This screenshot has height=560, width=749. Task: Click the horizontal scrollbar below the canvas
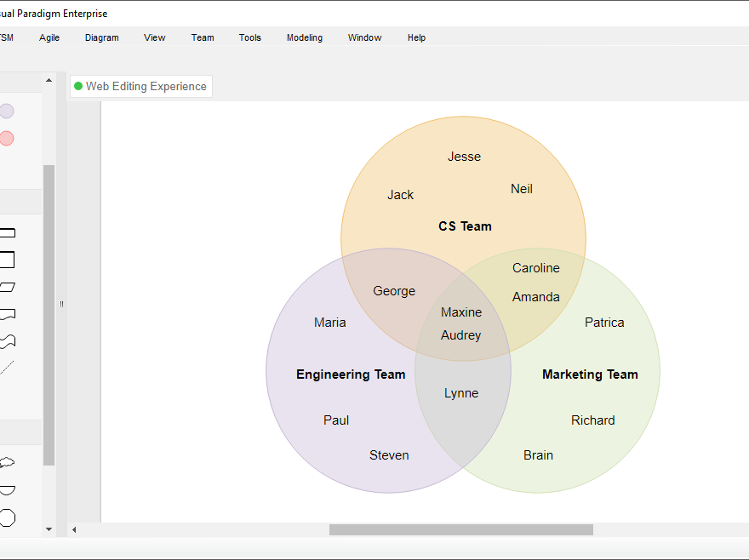tap(460, 529)
